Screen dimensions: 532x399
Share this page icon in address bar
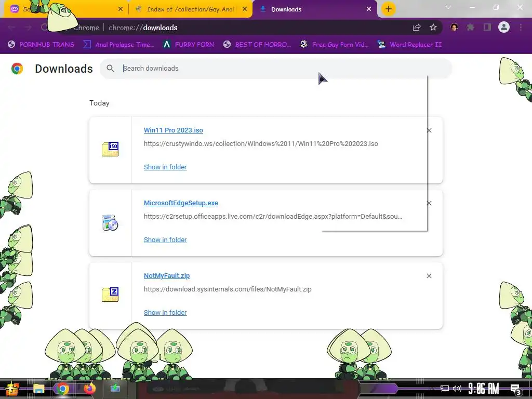click(417, 28)
